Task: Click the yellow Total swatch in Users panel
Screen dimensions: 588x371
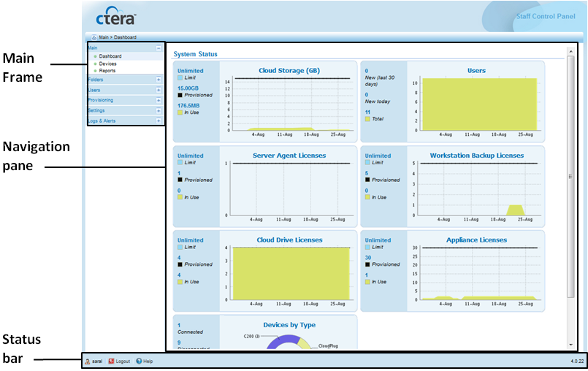Action: (x=367, y=119)
